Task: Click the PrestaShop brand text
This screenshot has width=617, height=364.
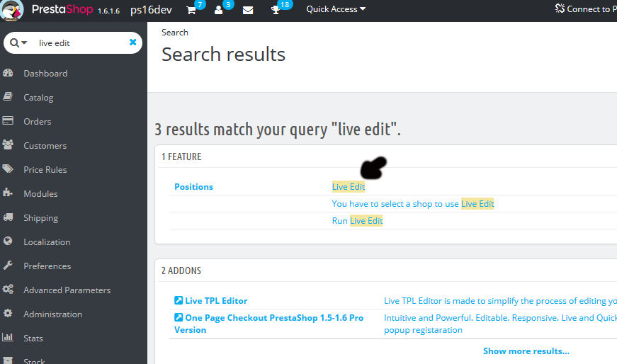Action: [x=62, y=9]
